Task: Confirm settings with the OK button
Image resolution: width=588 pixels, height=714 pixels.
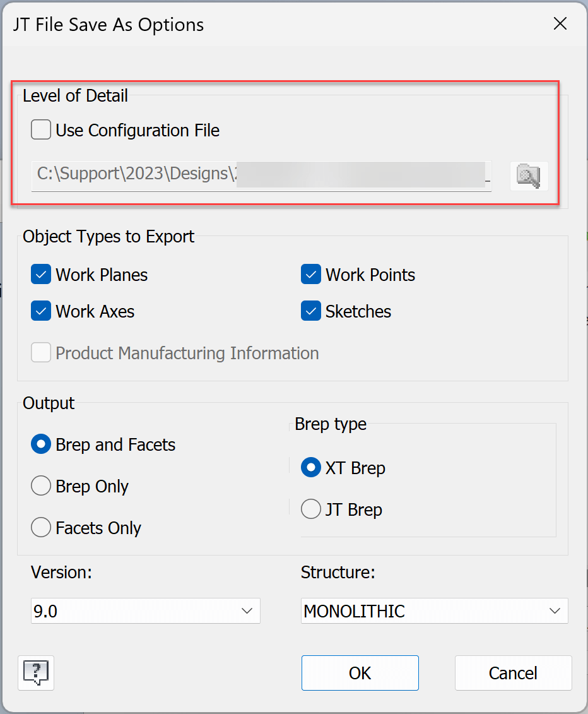Action: click(360, 672)
